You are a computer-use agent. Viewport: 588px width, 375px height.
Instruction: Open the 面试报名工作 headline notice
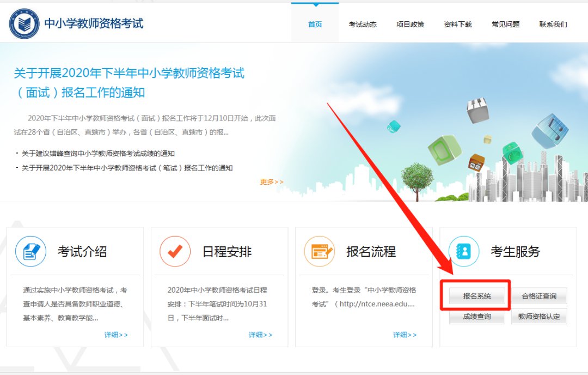129,82
